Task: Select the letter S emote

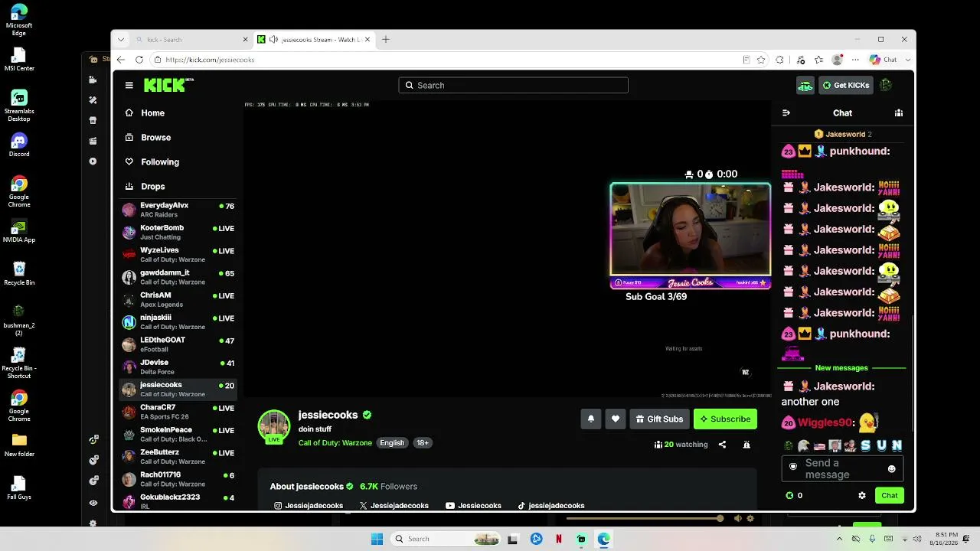Action: click(866, 445)
